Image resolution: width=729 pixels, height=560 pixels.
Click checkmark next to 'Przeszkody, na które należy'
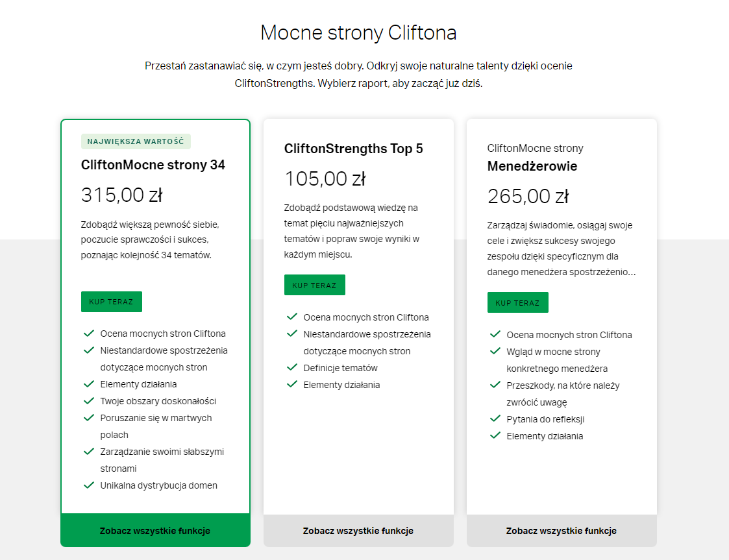495,385
